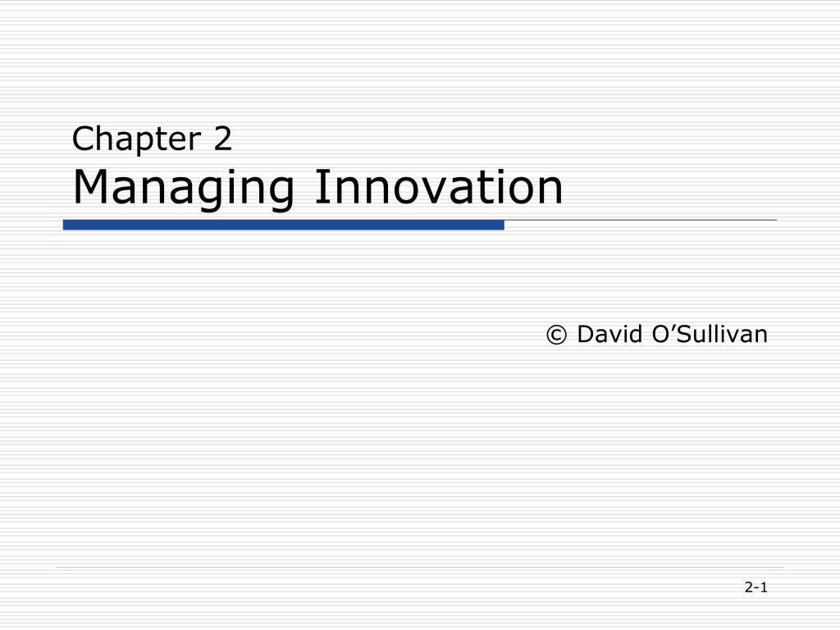This screenshot has height=630, width=840.
Task: Click the word "Chapter" in the heading
Action: pos(137,139)
